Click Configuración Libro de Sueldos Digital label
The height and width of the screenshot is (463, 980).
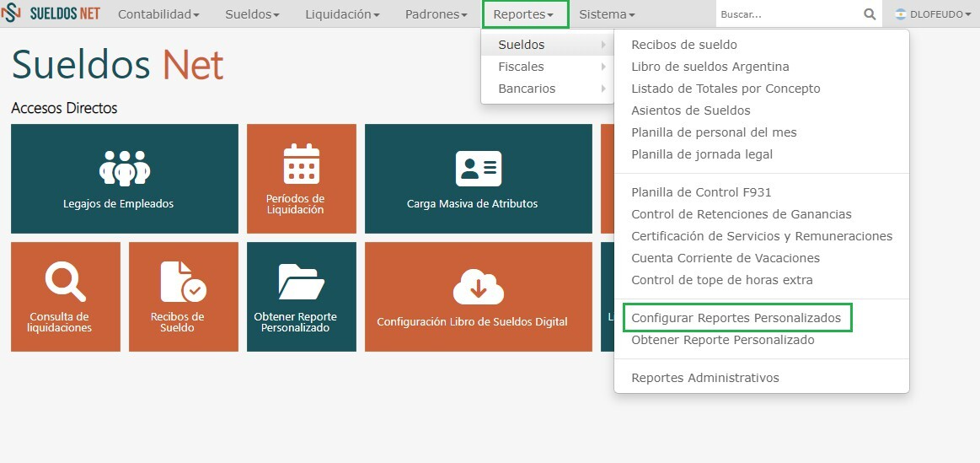tap(472, 322)
